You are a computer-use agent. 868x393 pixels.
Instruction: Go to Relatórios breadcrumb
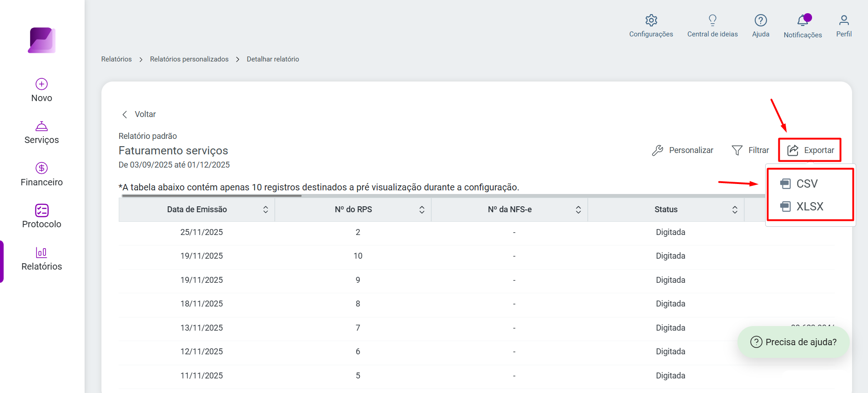(116, 59)
